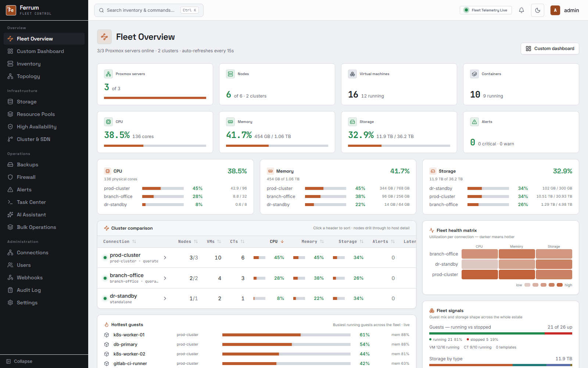Screen dimensions: 588x368
Task: Click Fleet Telemetry Live status badge
Action: click(486, 10)
